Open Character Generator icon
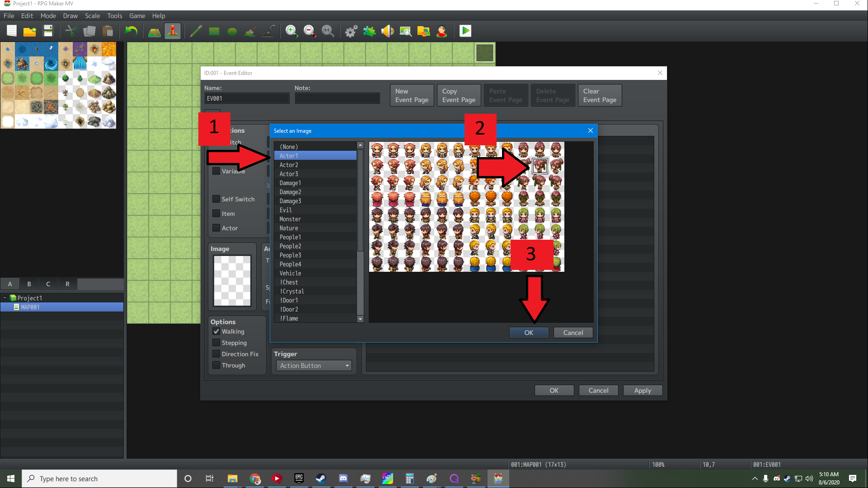Screen dimensions: 868x488 [441, 31]
